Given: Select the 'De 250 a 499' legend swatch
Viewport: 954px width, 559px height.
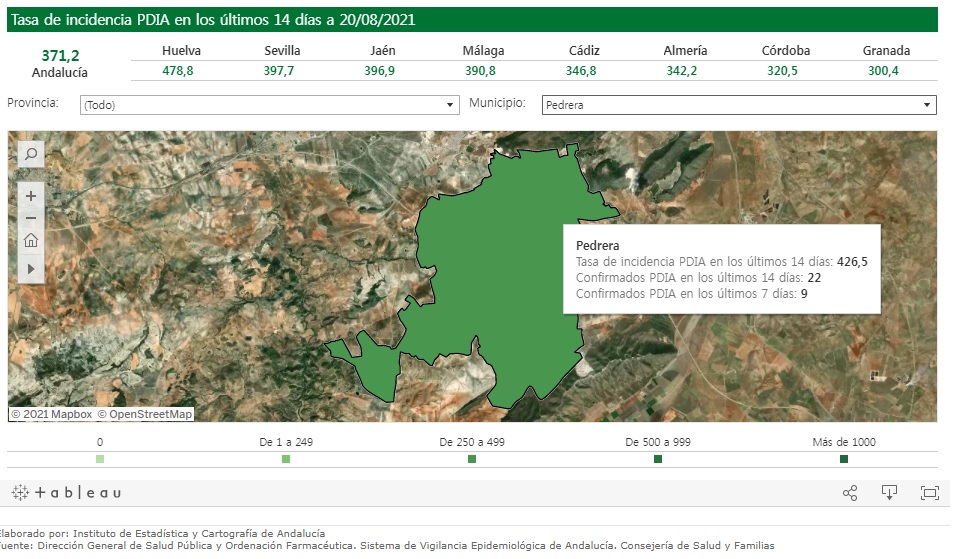Looking at the screenshot, I should pyautogui.click(x=472, y=459).
